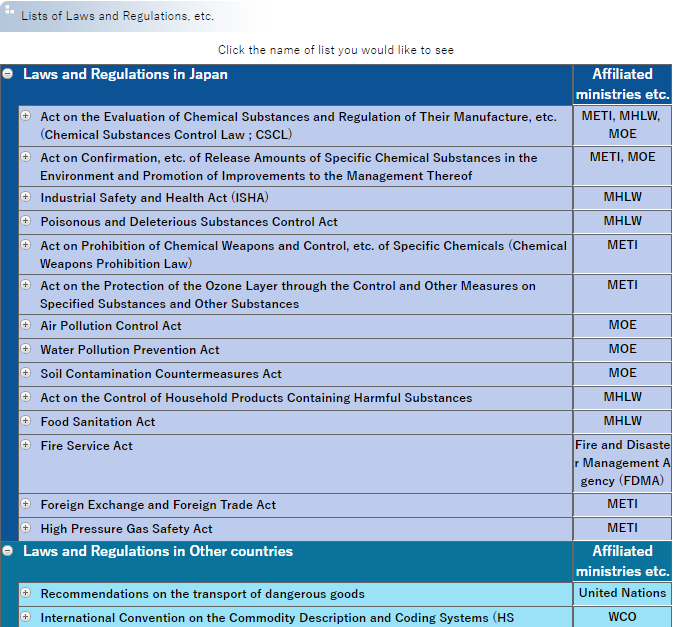Expand the Chemical Substances Control Law row
Image resolution: width=675 pixels, height=627 pixels.
click(x=26, y=117)
